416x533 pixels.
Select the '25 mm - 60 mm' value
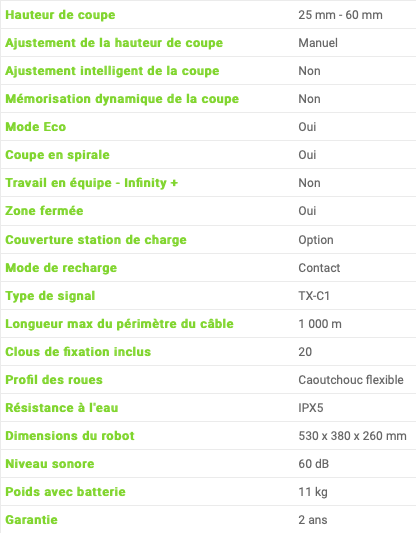340,15
